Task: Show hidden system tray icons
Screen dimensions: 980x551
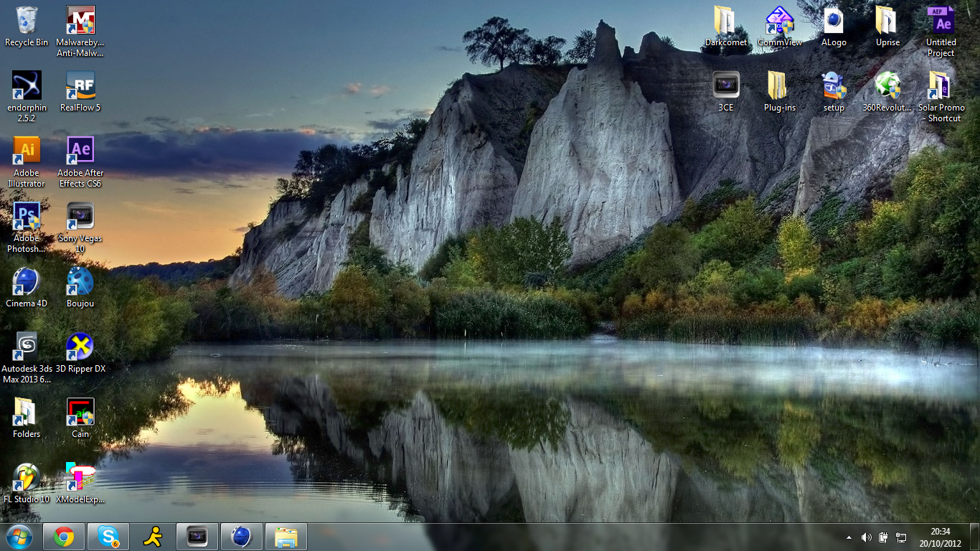Action: (x=849, y=537)
